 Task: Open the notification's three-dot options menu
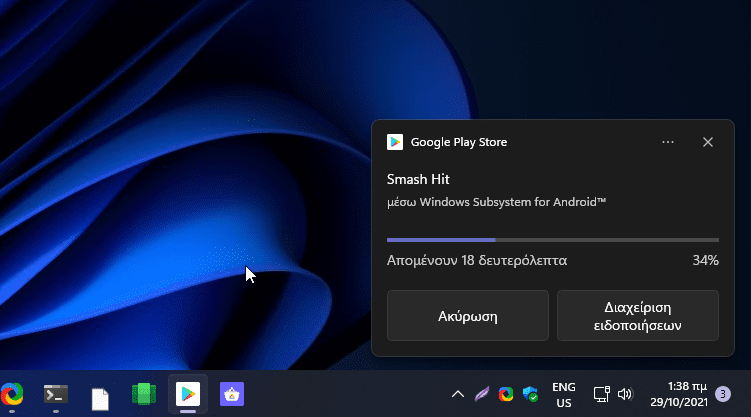(x=668, y=142)
